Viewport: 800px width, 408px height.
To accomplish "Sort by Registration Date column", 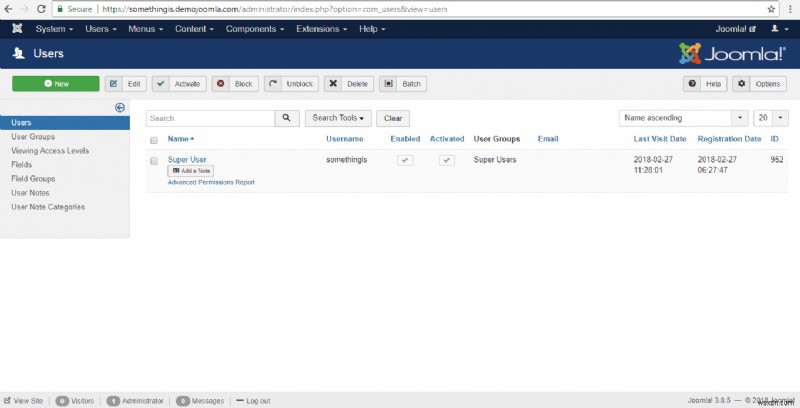I will (x=730, y=139).
